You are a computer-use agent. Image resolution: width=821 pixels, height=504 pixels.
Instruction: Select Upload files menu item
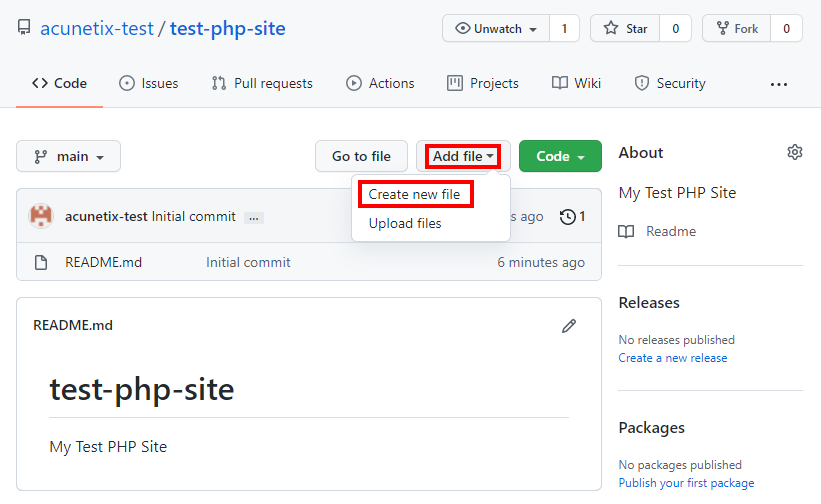(x=405, y=223)
